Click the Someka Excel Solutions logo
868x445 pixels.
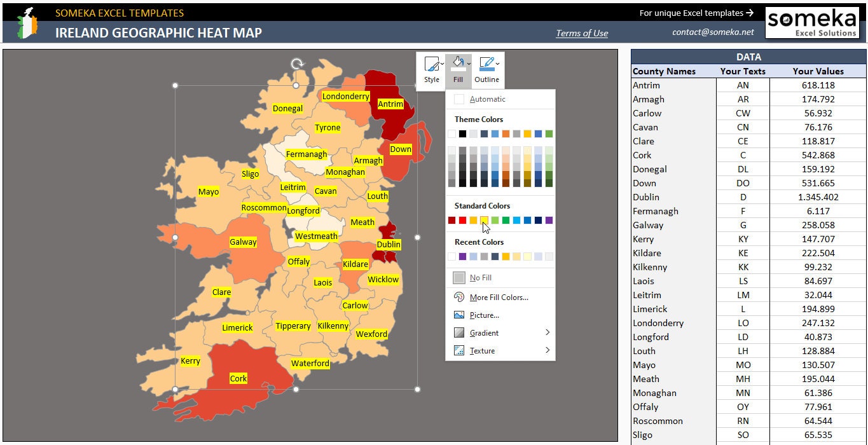812,23
